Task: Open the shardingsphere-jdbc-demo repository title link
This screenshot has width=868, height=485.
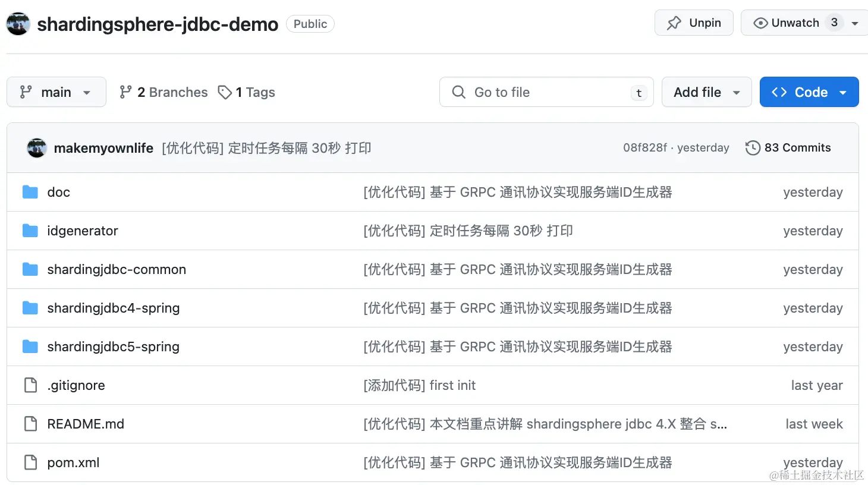Action: tap(158, 24)
